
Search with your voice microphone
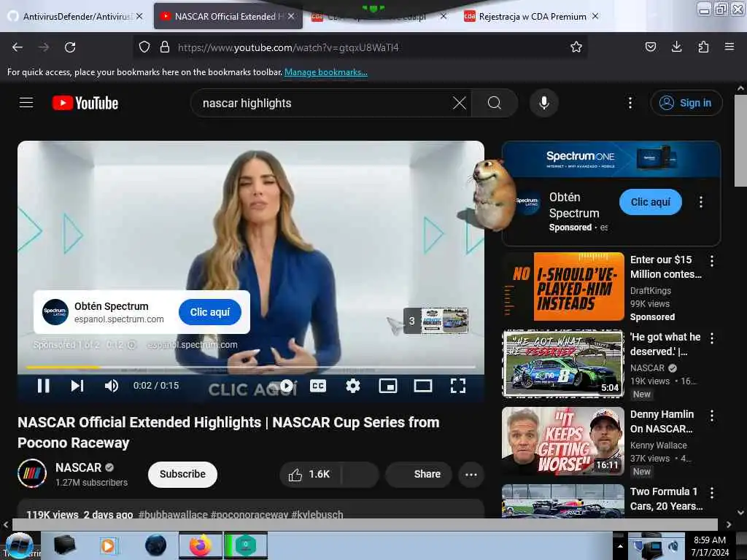point(544,103)
